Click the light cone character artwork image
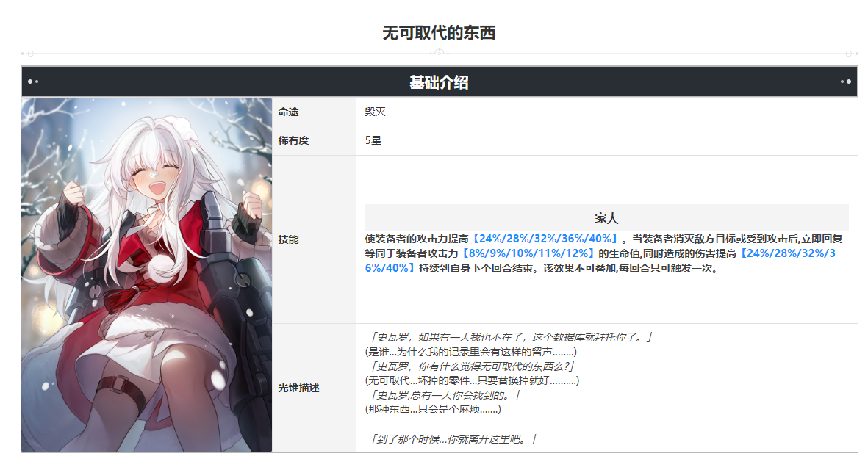The height and width of the screenshot is (459, 868). pyautogui.click(x=147, y=275)
